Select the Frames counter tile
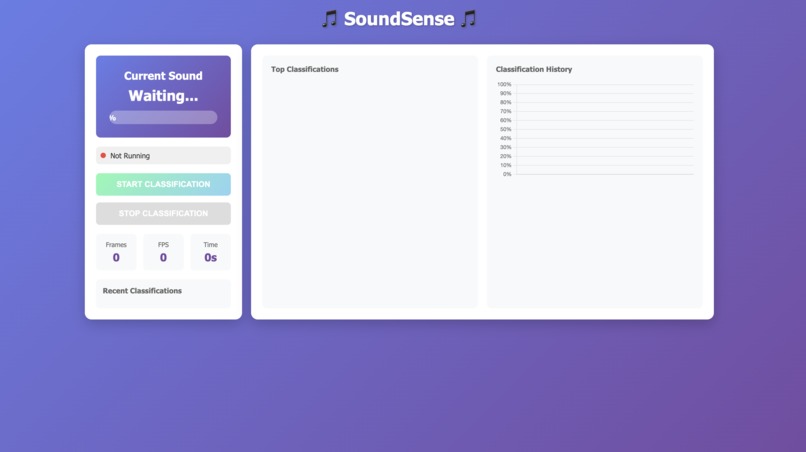This screenshot has width=806, height=452. [116, 252]
